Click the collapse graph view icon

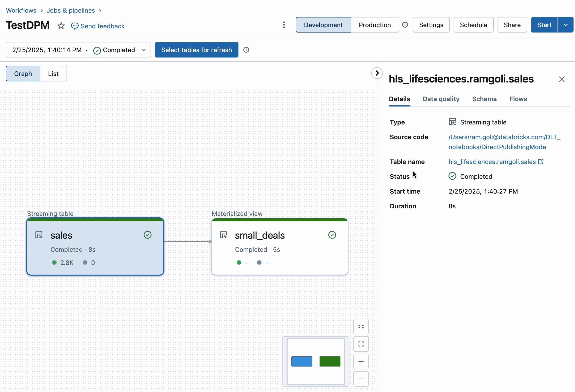click(361, 327)
